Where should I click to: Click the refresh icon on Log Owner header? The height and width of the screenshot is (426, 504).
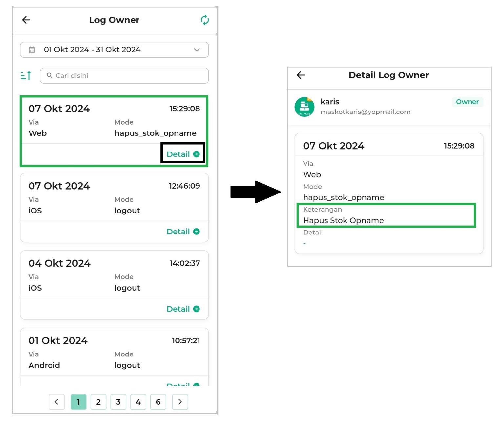205,20
